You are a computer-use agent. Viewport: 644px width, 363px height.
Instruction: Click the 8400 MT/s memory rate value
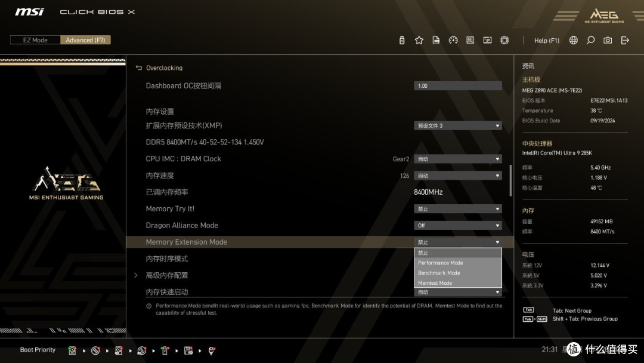click(x=602, y=232)
